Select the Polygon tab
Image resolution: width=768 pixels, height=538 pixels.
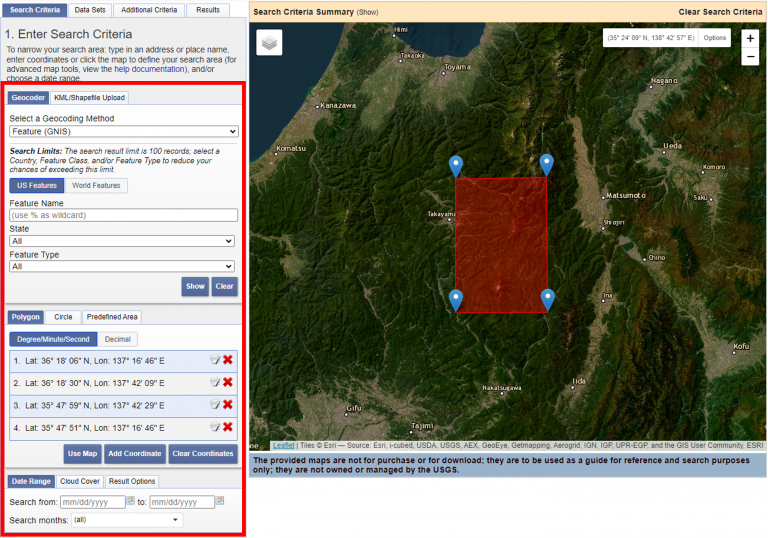25,317
